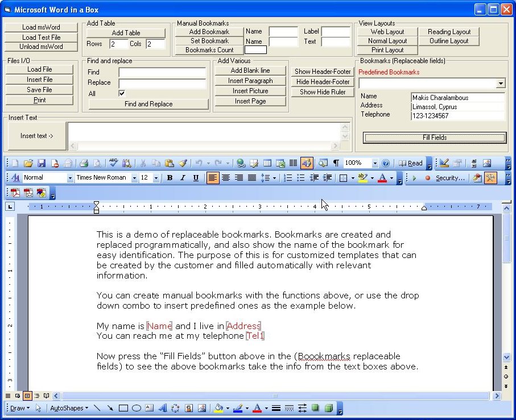516x420 pixels.
Task: Click the Font Color red A swatch
Action: point(382,178)
